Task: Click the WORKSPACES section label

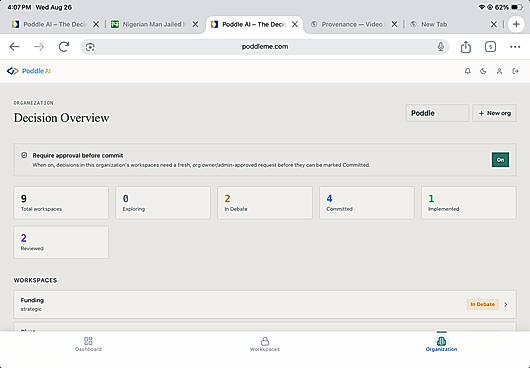Action: [35, 280]
